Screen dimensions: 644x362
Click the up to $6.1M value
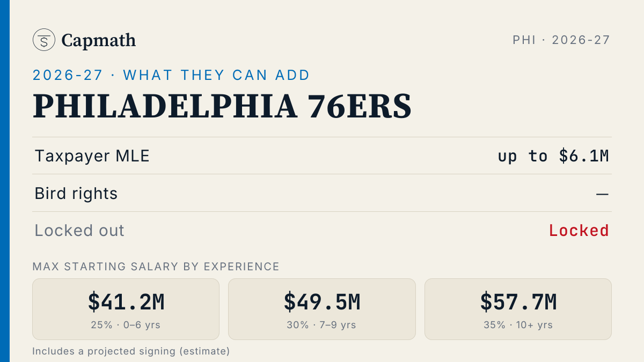tap(553, 156)
